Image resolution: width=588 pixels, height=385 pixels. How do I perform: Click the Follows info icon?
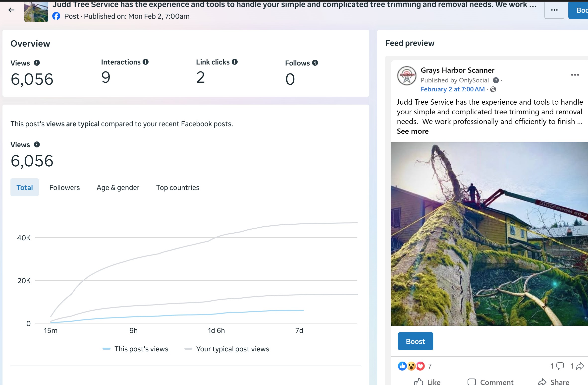pos(315,63)
